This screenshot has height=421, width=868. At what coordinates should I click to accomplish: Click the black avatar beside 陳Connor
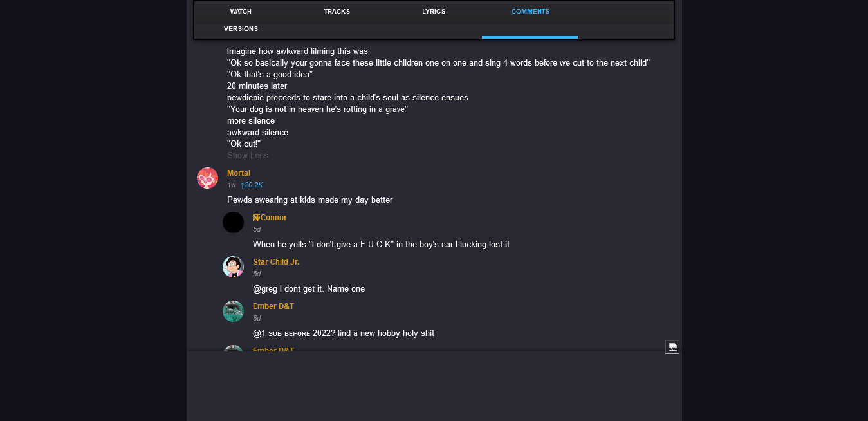pos(233,222)
